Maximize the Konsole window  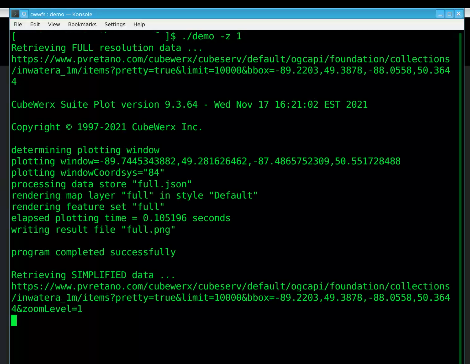click(449, 14)
